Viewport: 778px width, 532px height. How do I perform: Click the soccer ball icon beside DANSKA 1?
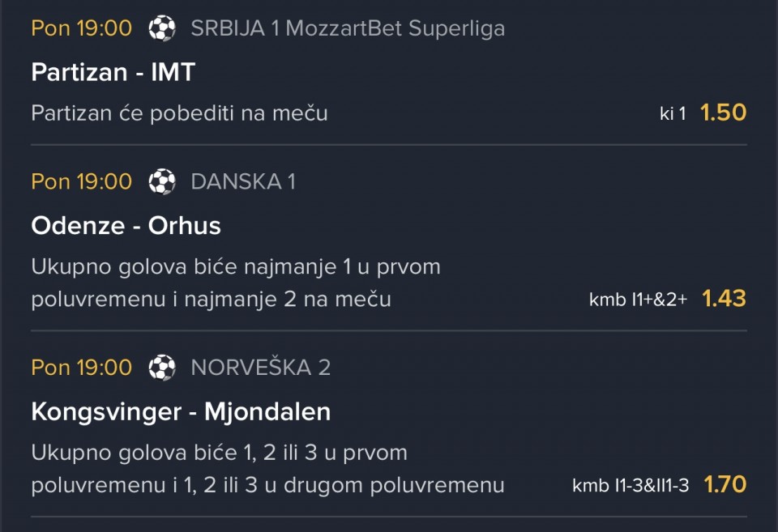pyautogui.click(x=162, y=181)
